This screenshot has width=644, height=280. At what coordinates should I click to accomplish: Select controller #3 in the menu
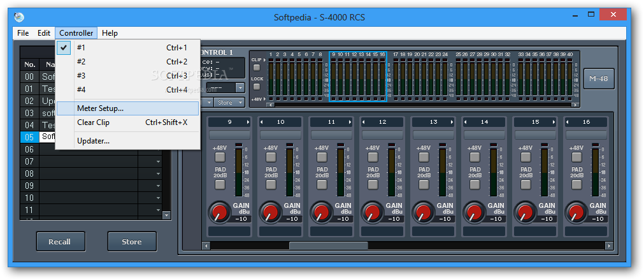click(x=128, y=76)
